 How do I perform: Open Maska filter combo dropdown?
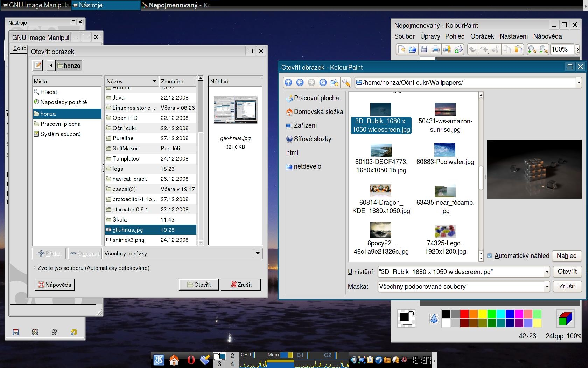(547, 287)
